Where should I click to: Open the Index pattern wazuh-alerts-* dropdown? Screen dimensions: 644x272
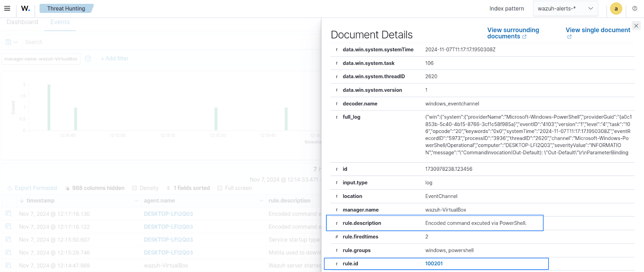tap(565, 8)
